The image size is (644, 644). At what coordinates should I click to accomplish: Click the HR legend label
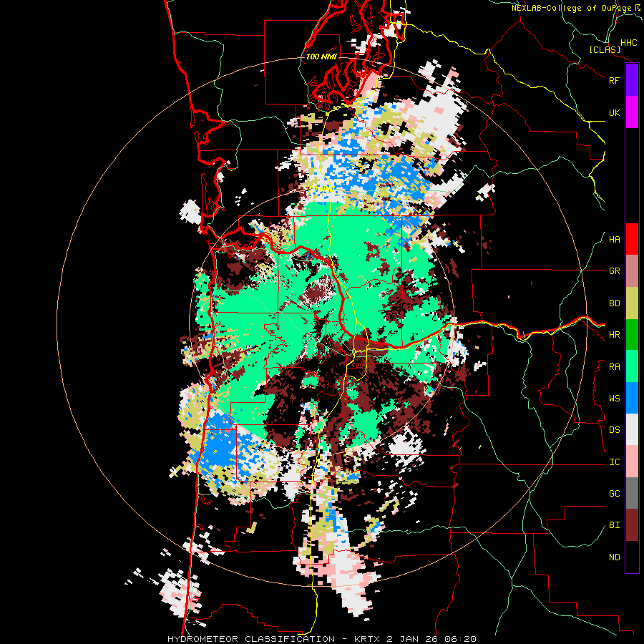pos(614,335)
